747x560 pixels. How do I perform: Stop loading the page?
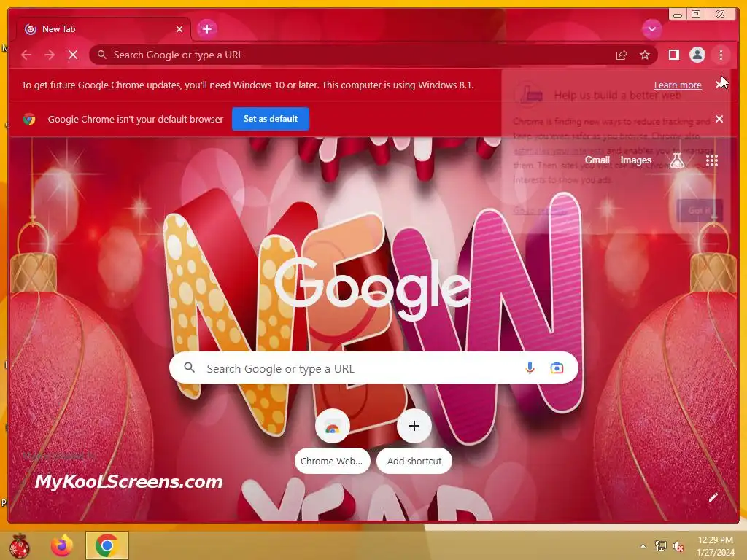coord(73,55)
